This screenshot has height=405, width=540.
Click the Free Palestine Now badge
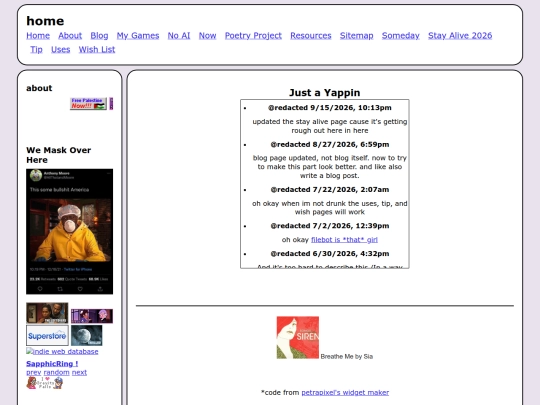tap(89, 104)
